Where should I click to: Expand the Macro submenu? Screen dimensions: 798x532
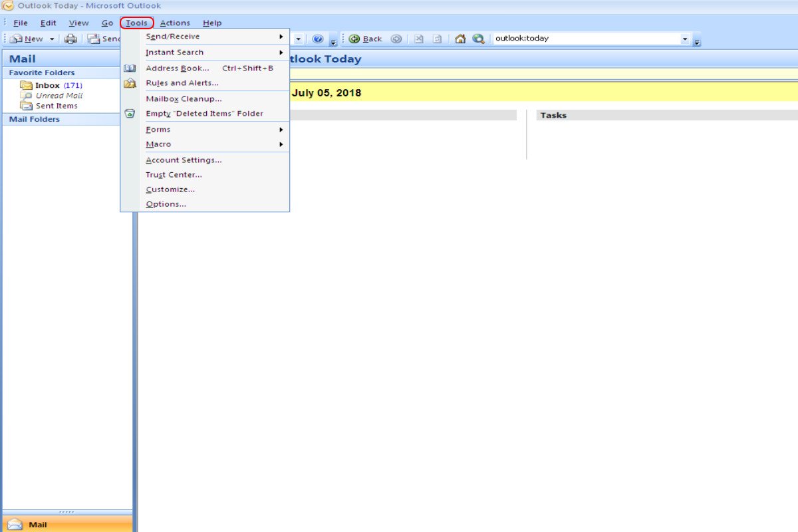pyautogui.click(x=205, y=144)
